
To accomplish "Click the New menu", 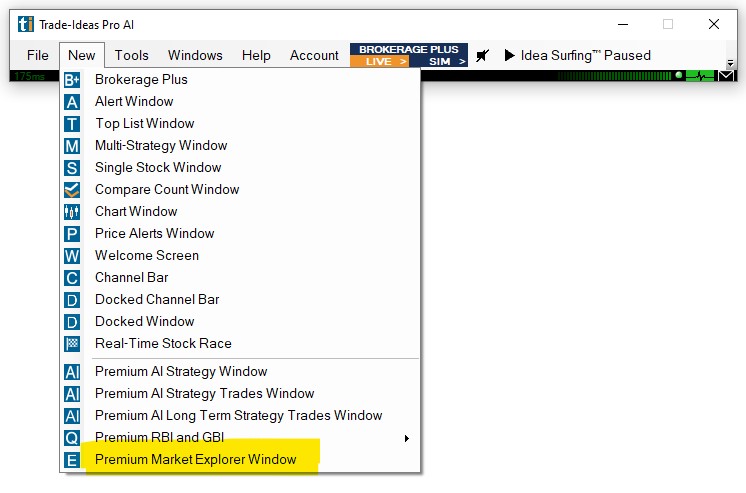I will (x=81, y=55).
